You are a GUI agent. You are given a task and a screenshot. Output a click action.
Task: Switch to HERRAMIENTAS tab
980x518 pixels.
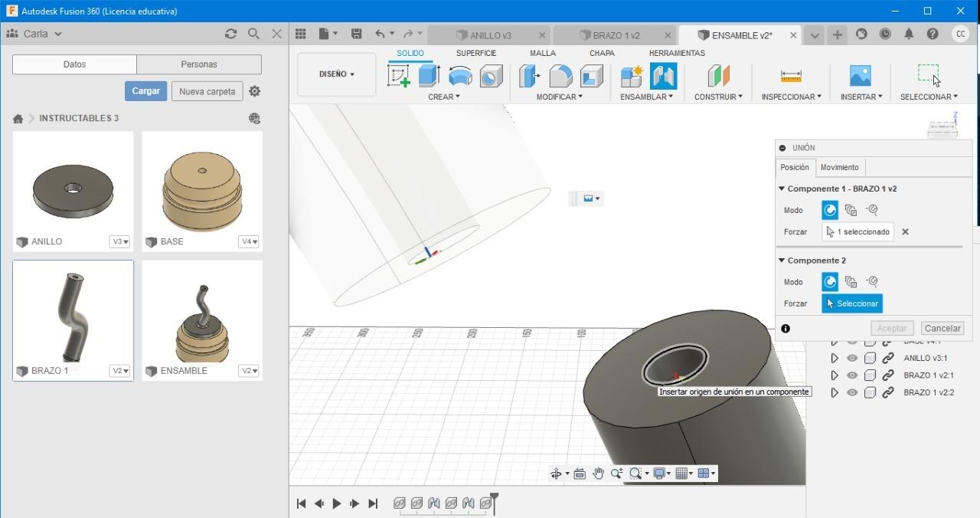point(677,53)
